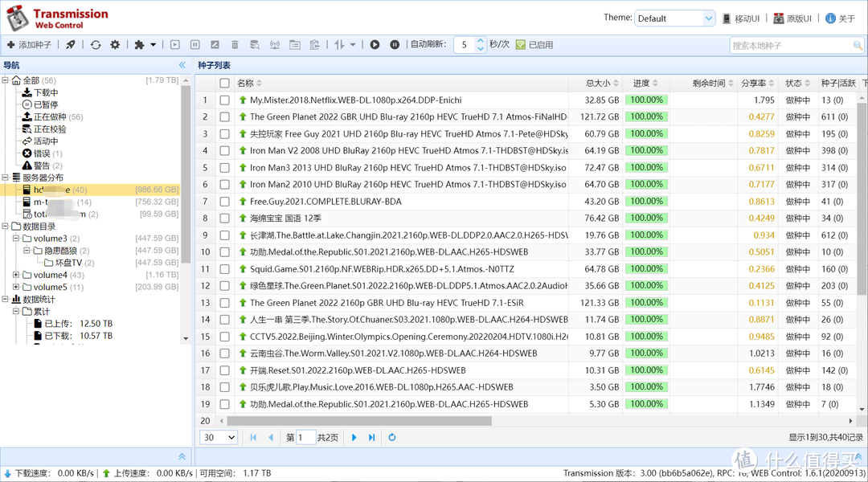
Task: Select volume4 in data directory tree
Action: [50, 275]
